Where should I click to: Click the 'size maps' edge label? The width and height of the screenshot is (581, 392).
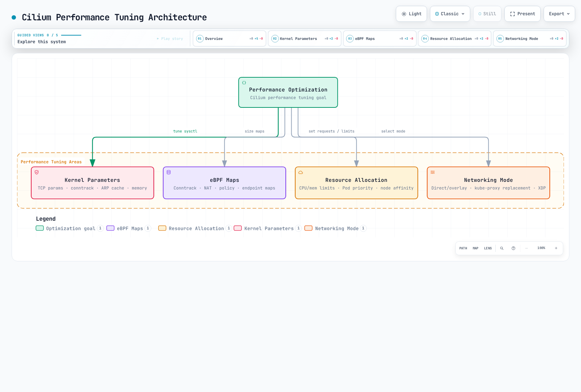click(255, 131)
